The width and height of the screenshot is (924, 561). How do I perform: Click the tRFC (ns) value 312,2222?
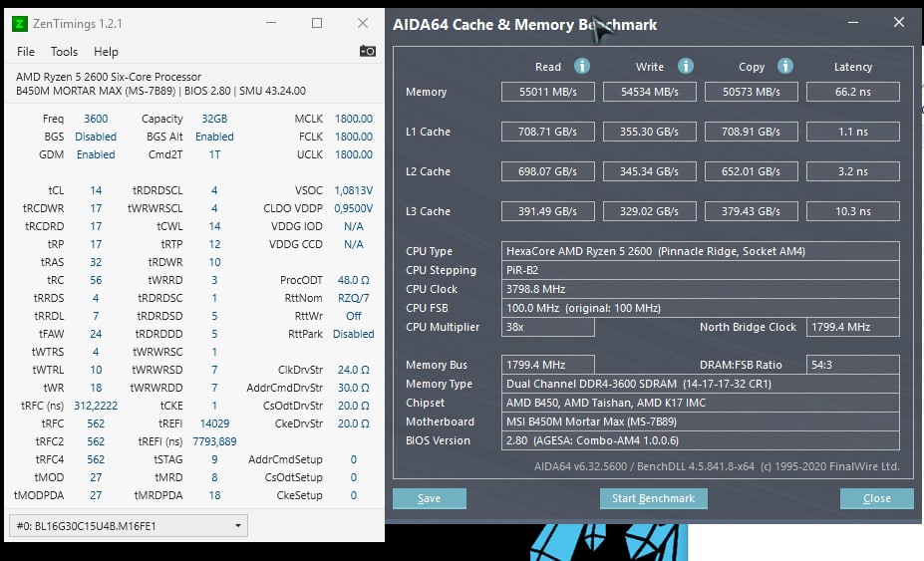point(96,406)
